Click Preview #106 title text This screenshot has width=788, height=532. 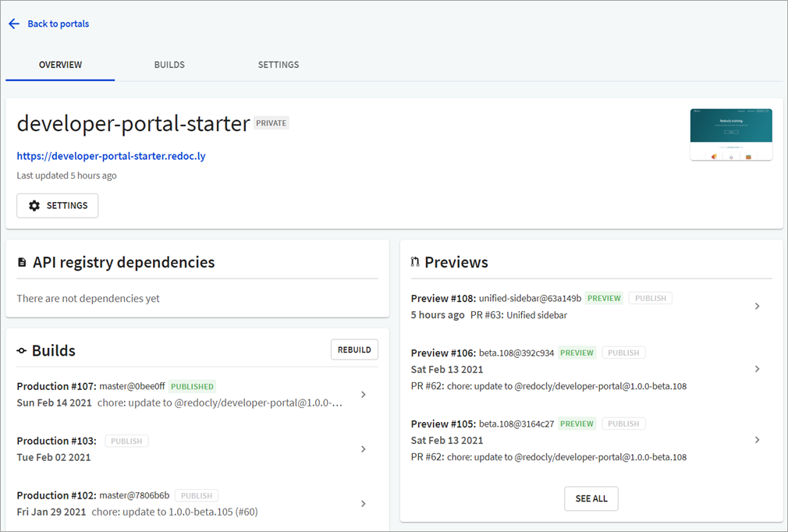click(443, 353)
